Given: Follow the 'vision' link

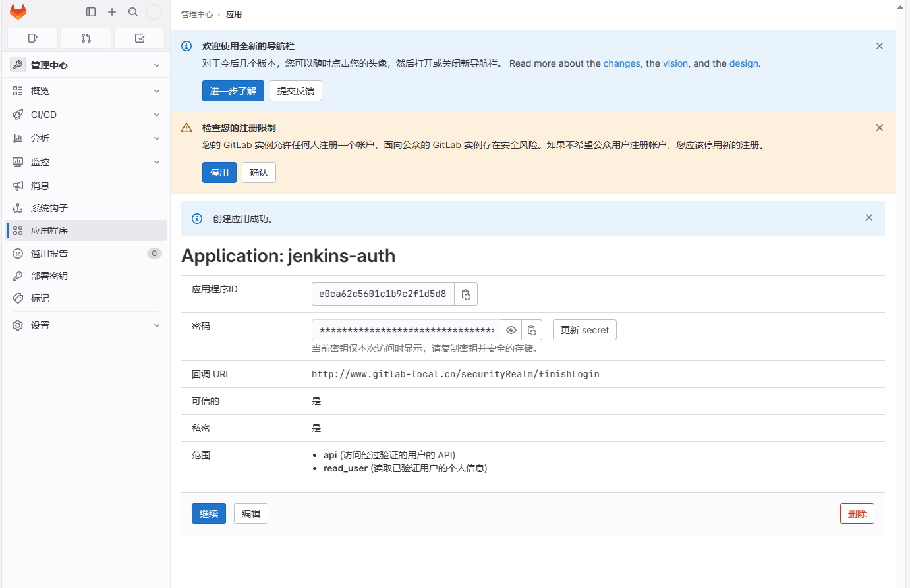Looking at the screenshot, I should click(675, 63).
